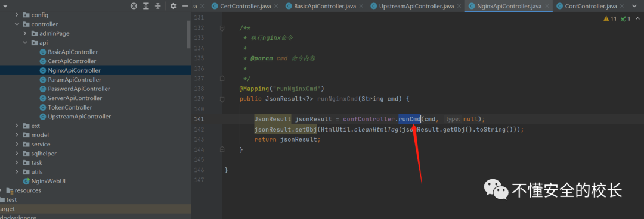Click the fold marker at line 132
This screenshot has height=219, width=644.
[222, 28]
